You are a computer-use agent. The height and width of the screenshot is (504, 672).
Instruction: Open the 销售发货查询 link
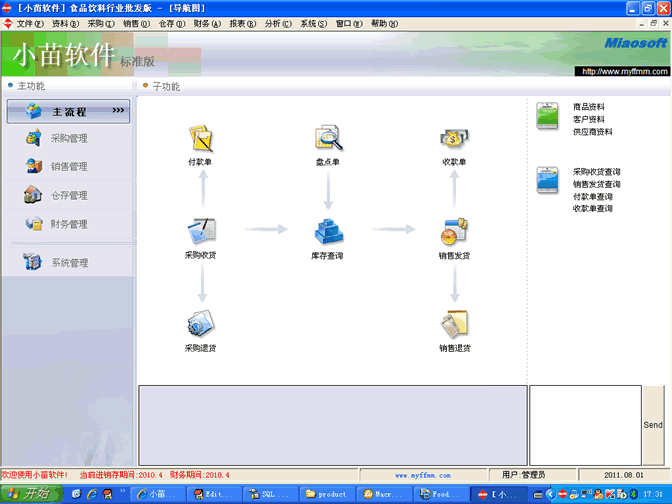coord(597,184)
